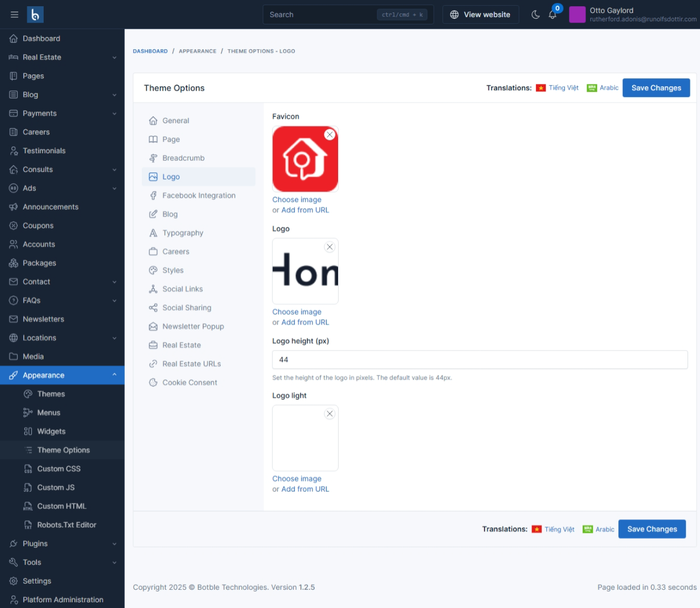Click the top Save Changes button

pos(656,88)
